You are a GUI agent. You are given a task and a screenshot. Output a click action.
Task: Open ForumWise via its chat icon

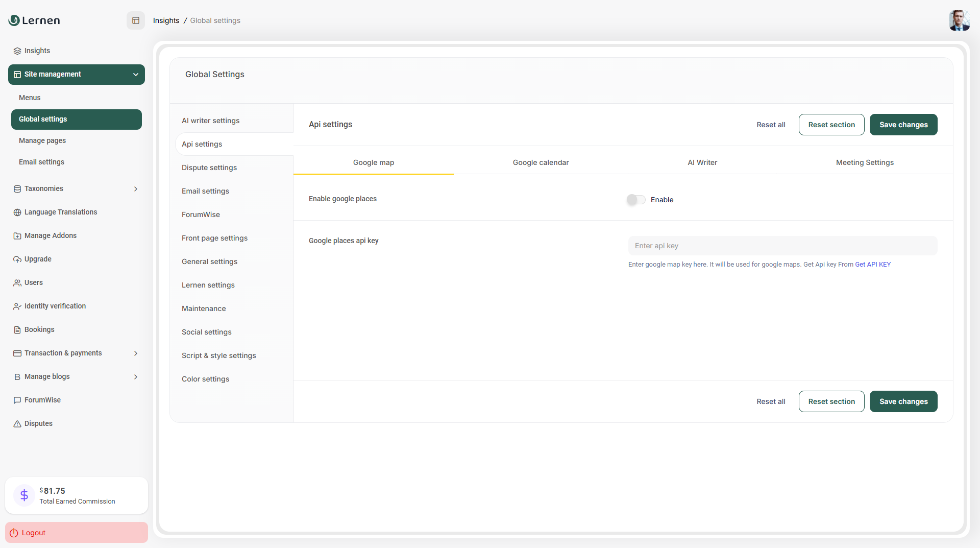(17, 400)
